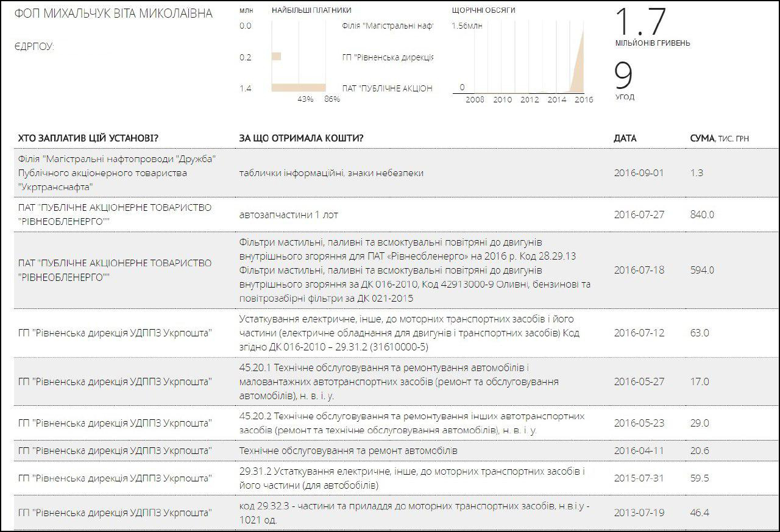Select the автозапчастини 1 лот description
Image resolution: width=780 pixels, height=532 pixels.
pos(288,215)
